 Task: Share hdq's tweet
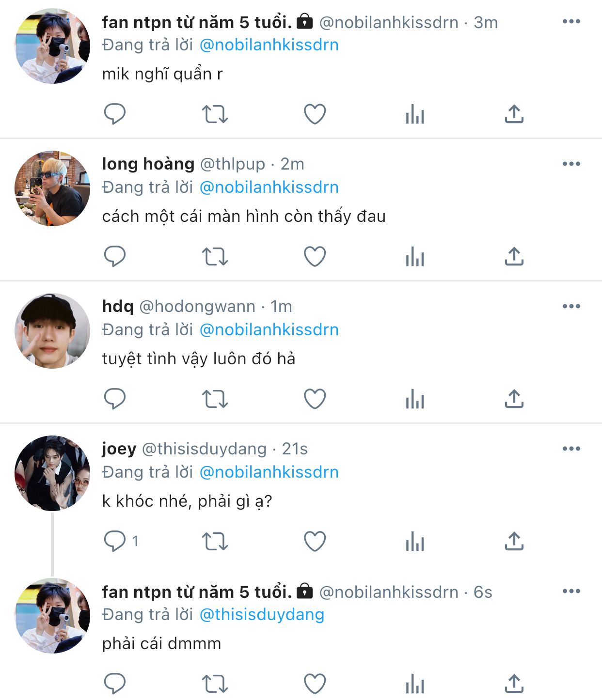(514, 399)
